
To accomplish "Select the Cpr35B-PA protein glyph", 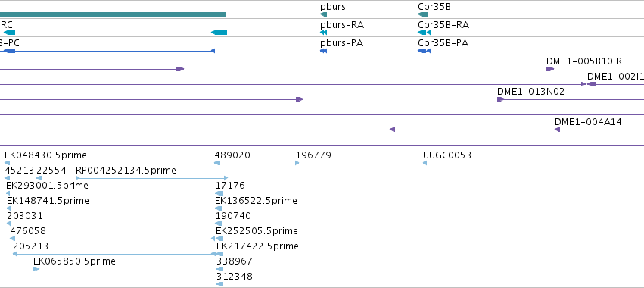I will (424, 51).
